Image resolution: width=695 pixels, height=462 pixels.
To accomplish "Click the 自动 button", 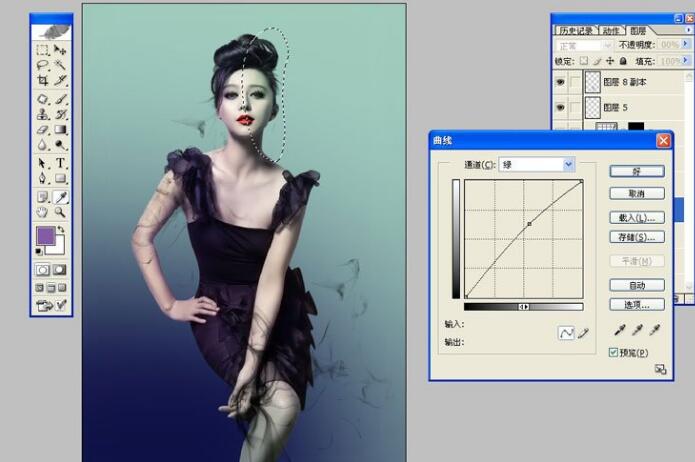I will point(637,285).
